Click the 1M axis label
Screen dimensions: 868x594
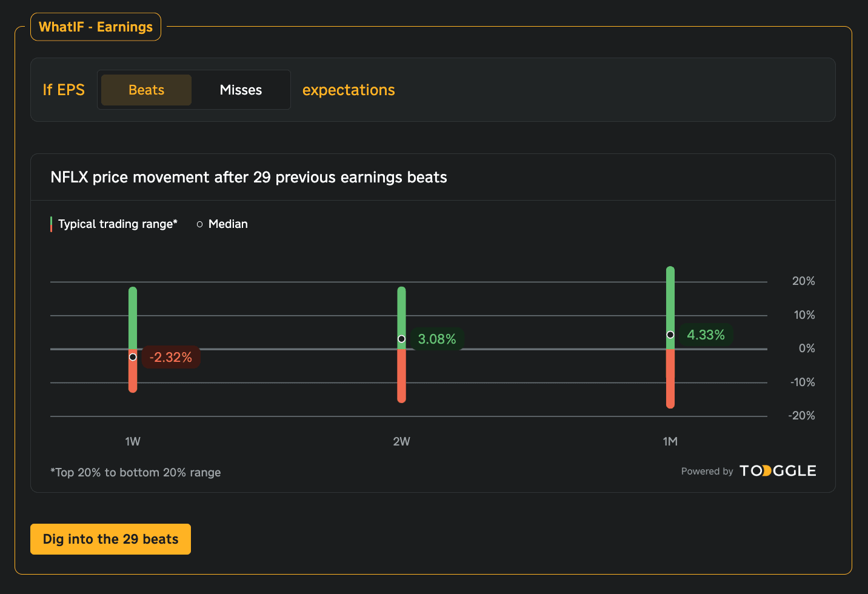click(670, 441)
